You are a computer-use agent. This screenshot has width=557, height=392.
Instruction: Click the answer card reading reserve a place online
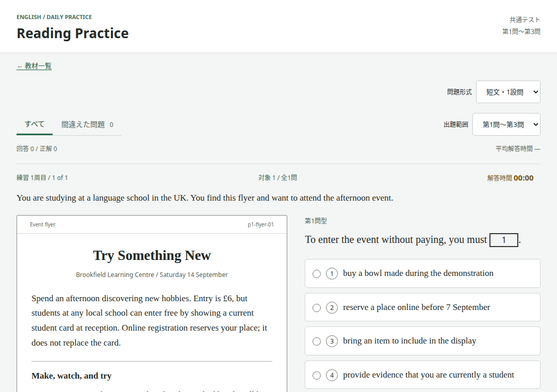[x=422, y=307]
